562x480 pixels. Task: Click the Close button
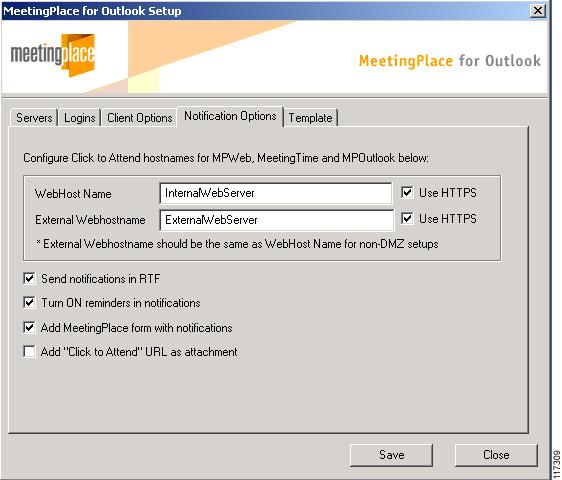(x=496, y=455)
